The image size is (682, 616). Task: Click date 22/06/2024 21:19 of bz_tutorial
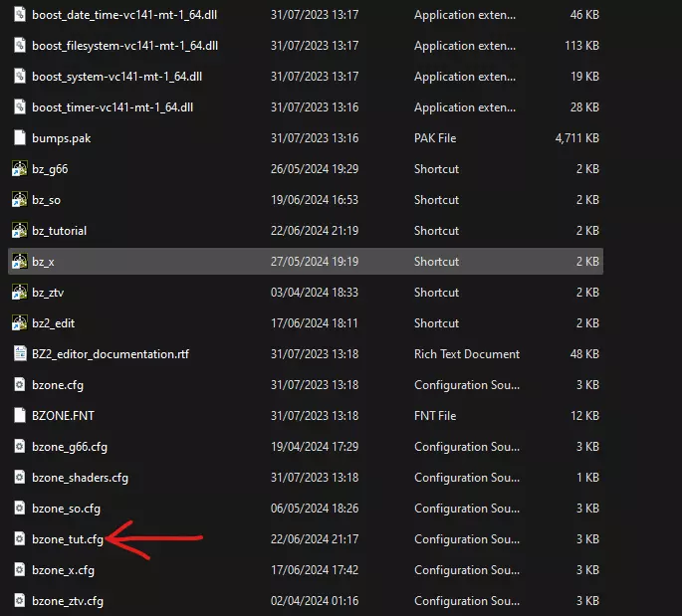[x=315, y=231]
